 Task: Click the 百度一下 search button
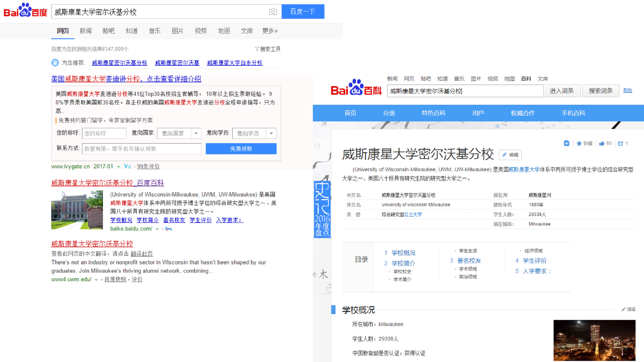click(303, 12)
